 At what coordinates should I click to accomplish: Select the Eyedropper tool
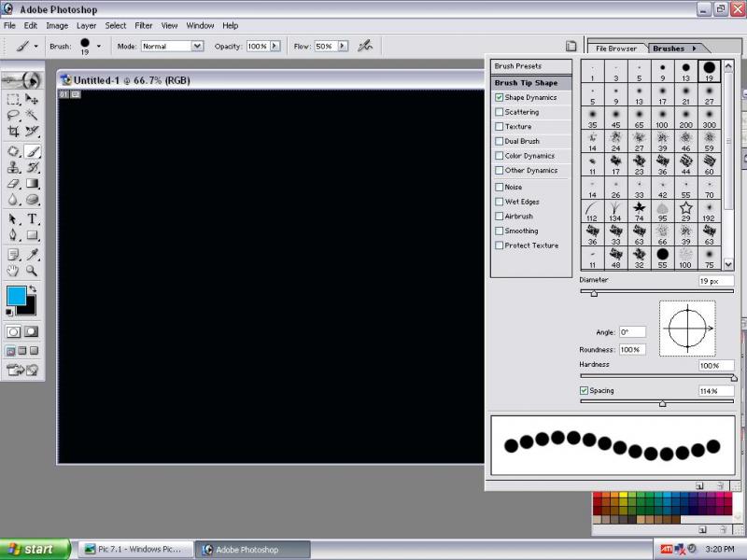coord(32,254)
